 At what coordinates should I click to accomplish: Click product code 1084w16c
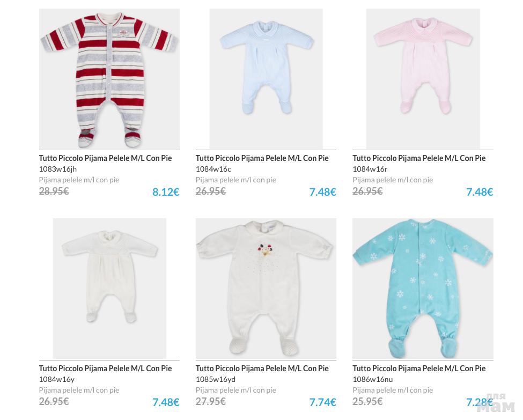[x=213, y=169]
